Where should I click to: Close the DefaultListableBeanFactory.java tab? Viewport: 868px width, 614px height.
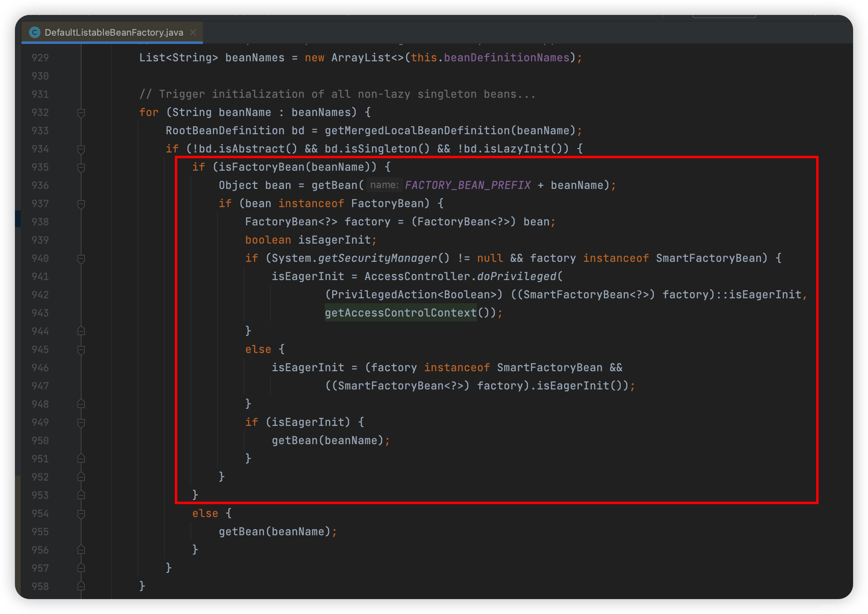(x=193, y=32)
